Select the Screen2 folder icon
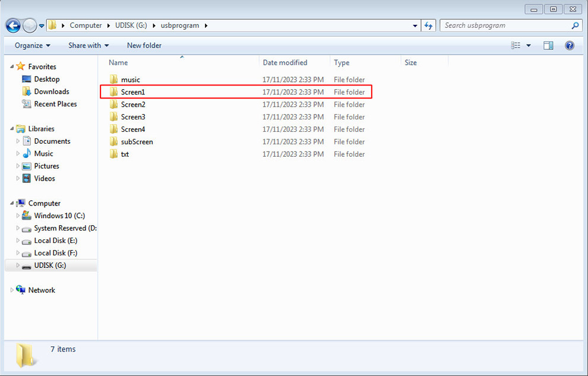Screen dimensions: 588x376 point(113,104)
